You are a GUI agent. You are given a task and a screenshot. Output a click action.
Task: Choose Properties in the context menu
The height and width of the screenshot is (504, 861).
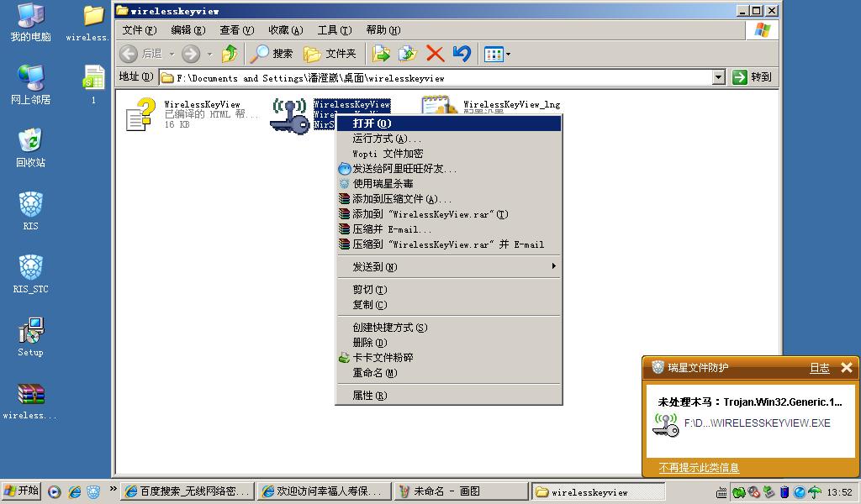pyautogui.click(x=449, y=396)
